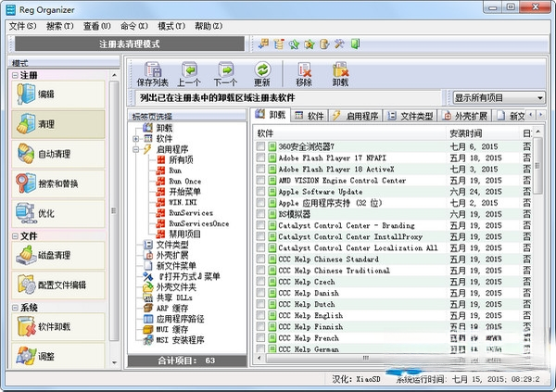Click the list vertical scrollbar thumb
Image resolution: width=556 pixels, height=392 pixels.
pos(537,166)
